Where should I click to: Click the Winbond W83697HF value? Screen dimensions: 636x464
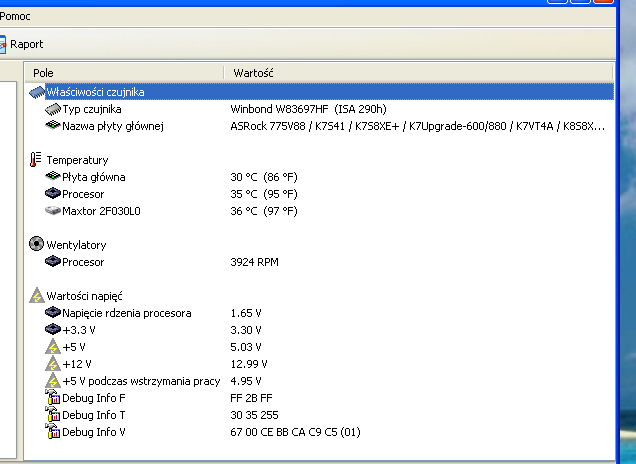pyautogui.click(x=308, y=109)
